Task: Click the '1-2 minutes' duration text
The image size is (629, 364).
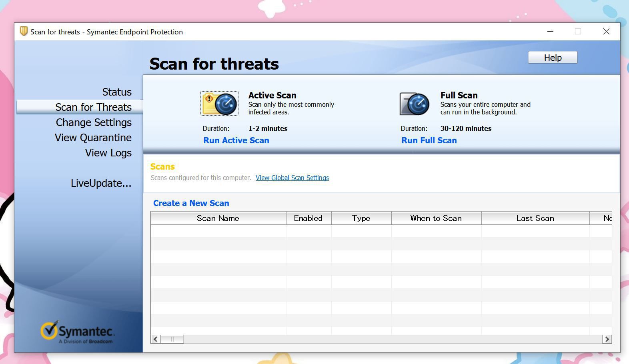Action: pos(268,128)
